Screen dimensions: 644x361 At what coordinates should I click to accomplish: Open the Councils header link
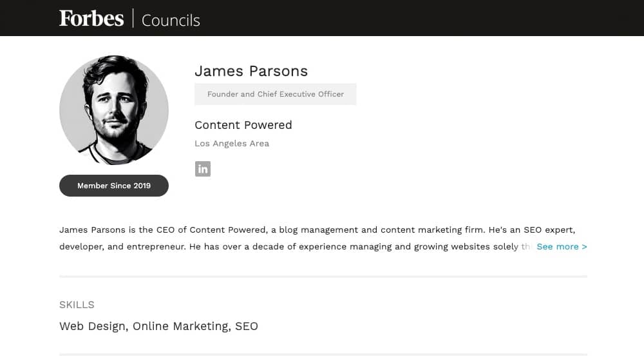click(171, 20)
